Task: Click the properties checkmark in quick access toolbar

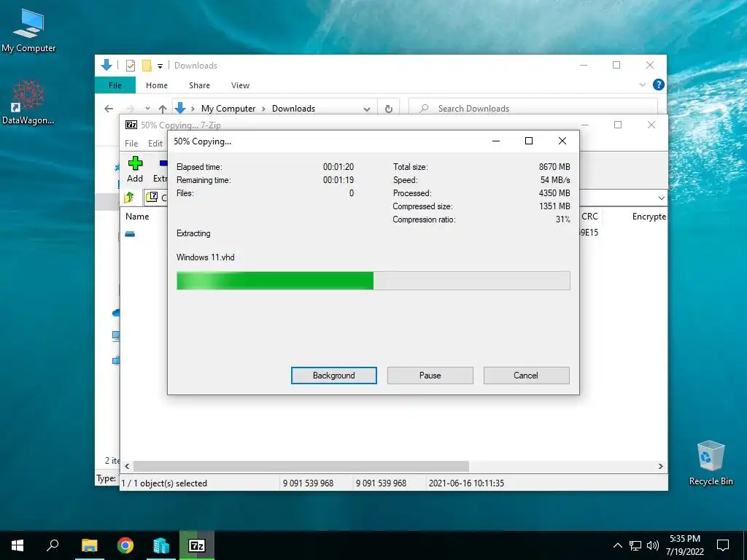Action: [x=131, y=66]
